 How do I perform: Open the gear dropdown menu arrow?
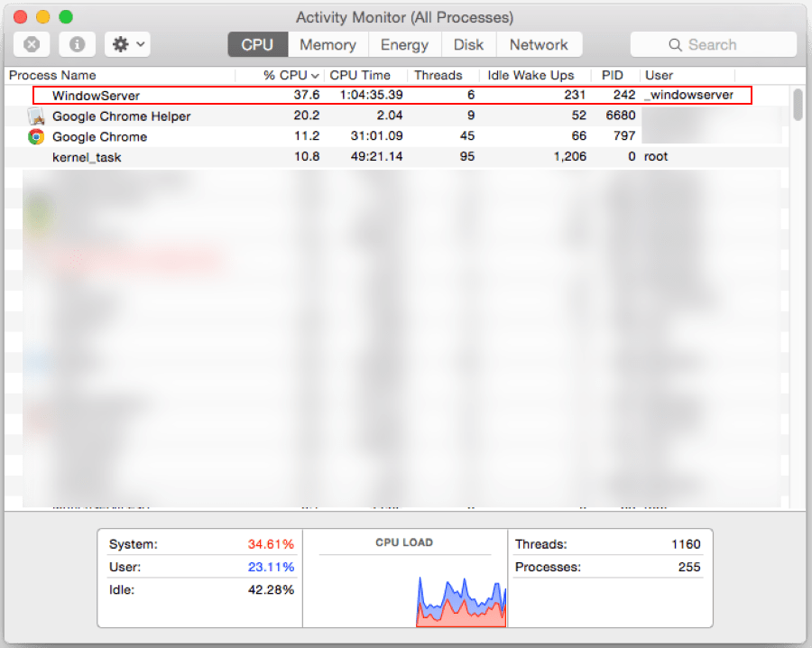[140, 44]
